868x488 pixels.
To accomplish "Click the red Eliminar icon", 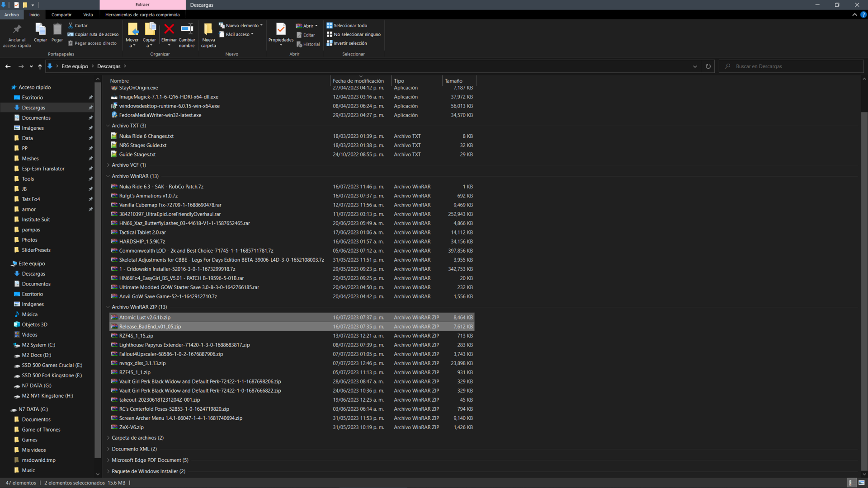I will pos(169,29).
